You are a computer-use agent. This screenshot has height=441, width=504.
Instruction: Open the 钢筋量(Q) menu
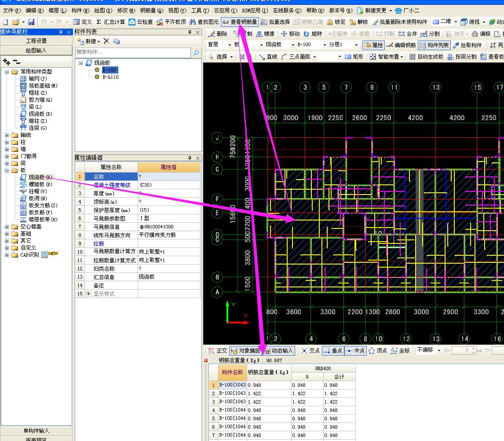152,11
